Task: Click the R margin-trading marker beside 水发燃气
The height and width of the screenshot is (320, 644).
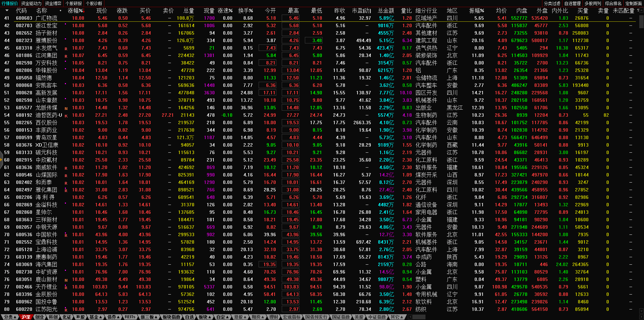Action: click(x=66, y=49)
